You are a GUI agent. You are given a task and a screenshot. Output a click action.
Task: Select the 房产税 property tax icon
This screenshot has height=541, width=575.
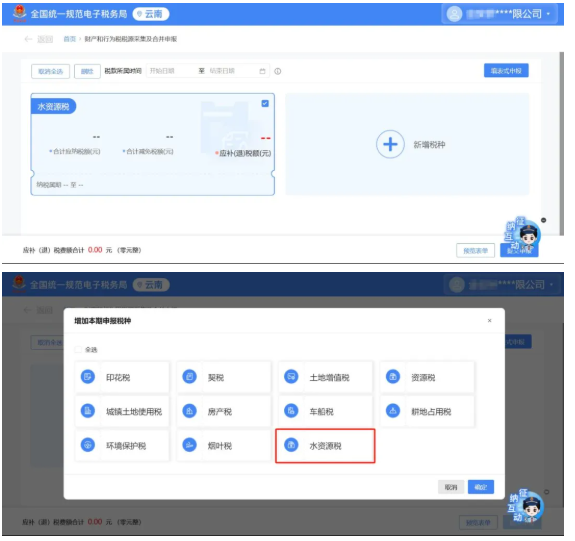click(190, 411)
